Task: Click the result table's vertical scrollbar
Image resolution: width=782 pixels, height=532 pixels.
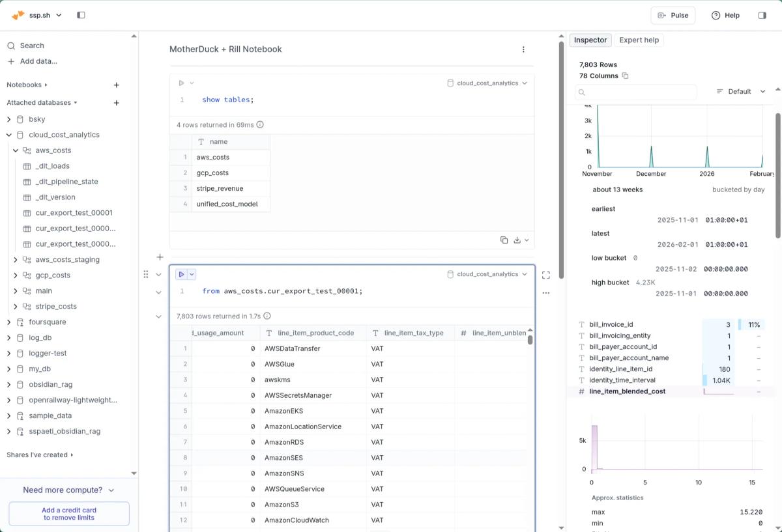Action: click(530, 339)
